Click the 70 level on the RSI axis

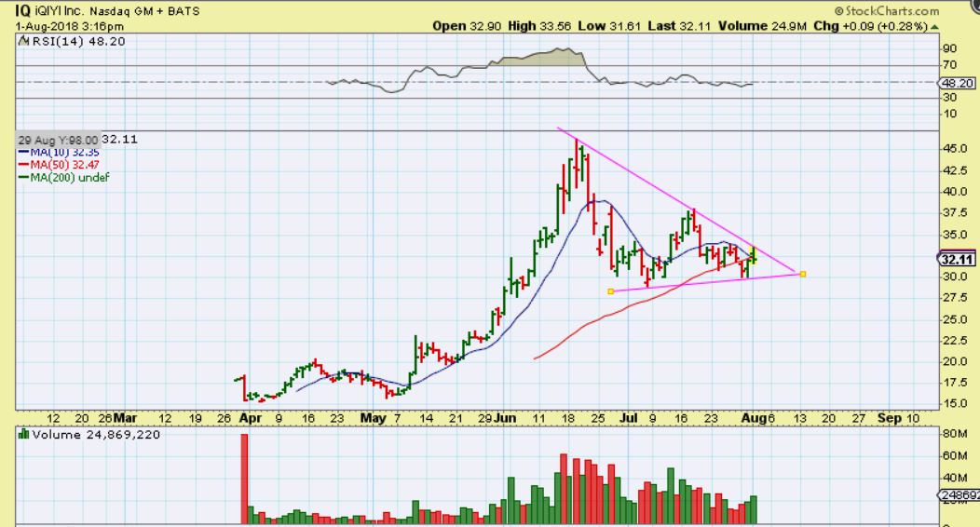949,65
